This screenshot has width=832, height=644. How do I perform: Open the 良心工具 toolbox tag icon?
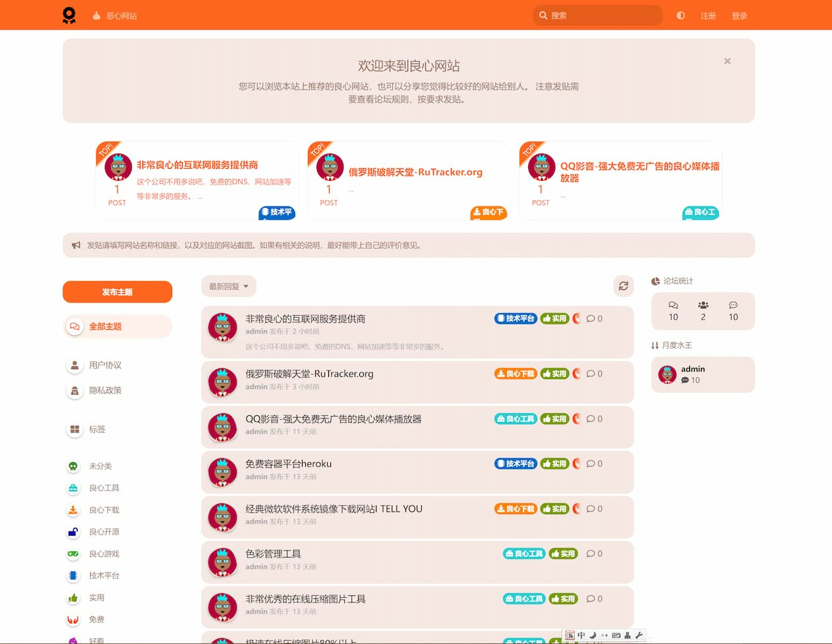(x=73, y=488)
